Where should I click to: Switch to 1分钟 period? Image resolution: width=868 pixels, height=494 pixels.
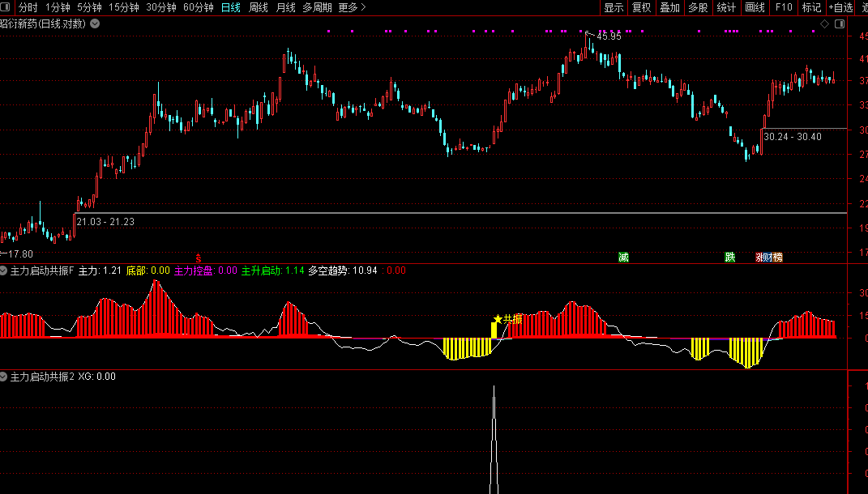coord(58,7)
